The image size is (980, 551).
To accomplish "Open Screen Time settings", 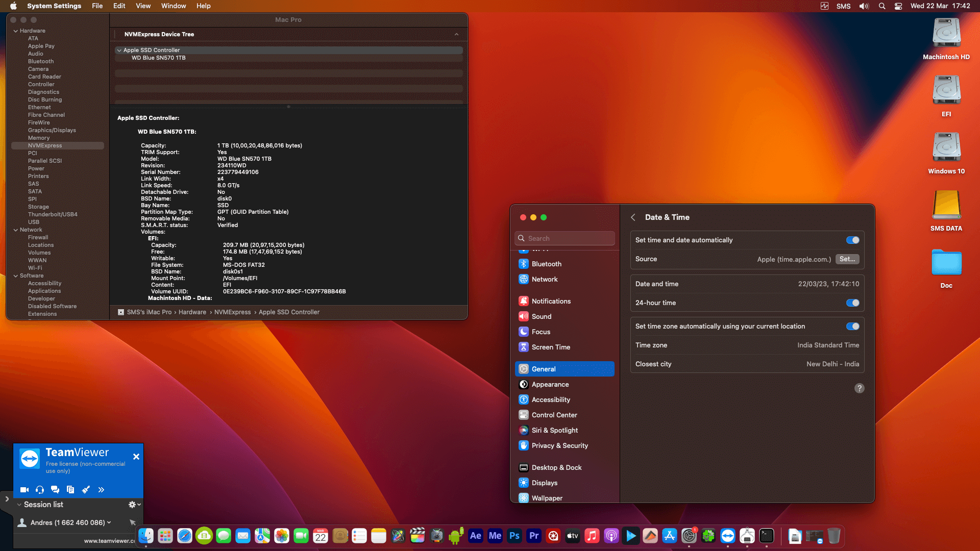I will click(x=565, y=347).
